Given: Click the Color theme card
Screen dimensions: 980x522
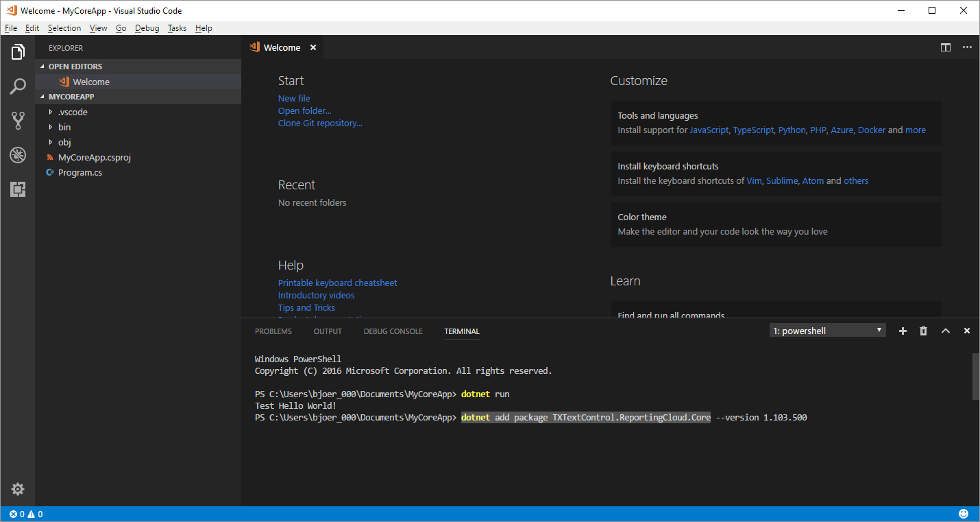Looking at the screenshot, I should point(776,224).
